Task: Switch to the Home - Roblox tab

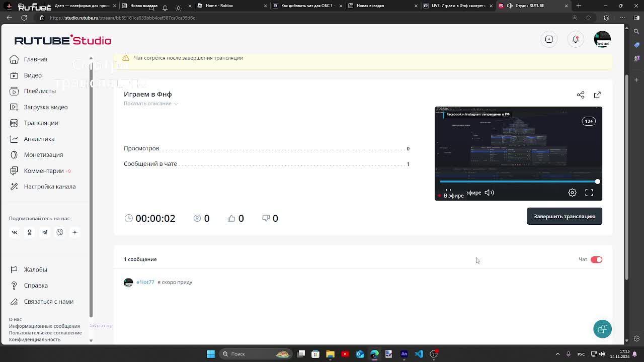Action: point(231,6)
